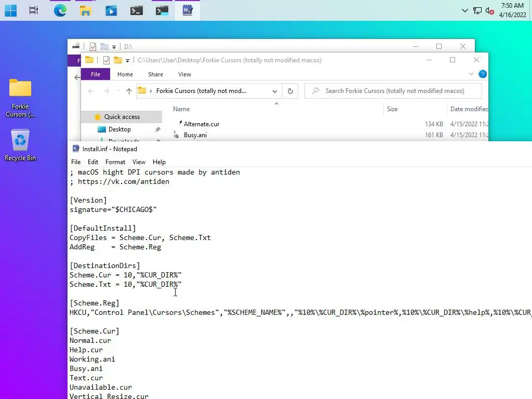Open Explorer Help question mark icon
The width and height of the screenshot is (532, 399).
pyautogui.click(x=483, y=74)
